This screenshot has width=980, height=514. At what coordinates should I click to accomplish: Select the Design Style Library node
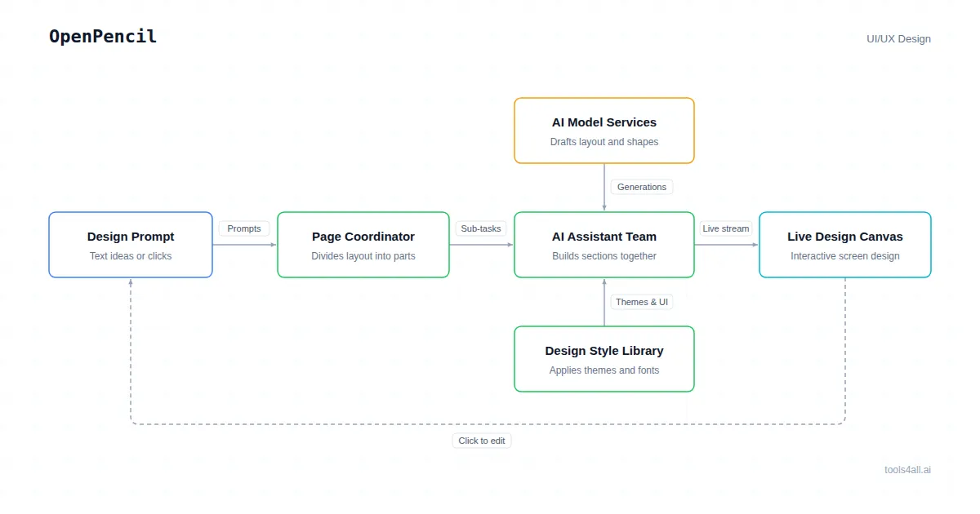(604, 359)
